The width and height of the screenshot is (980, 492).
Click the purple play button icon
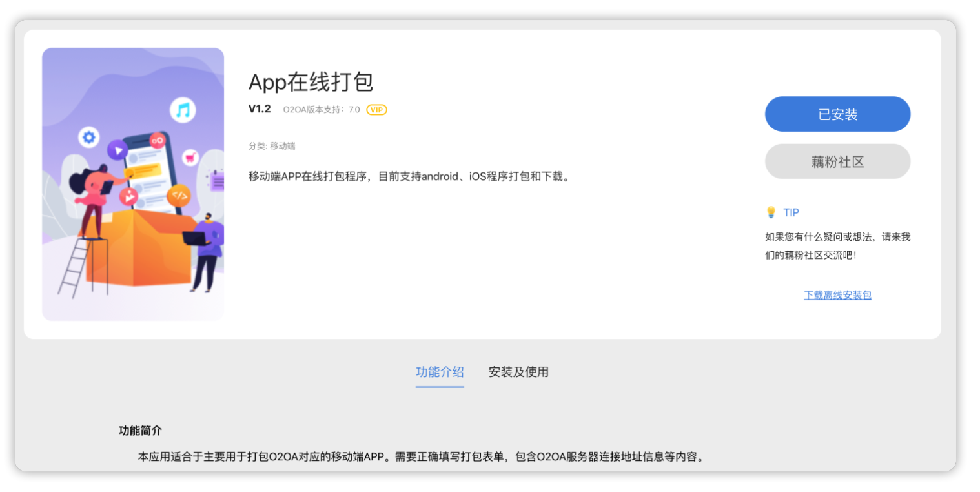click(x=117, y=150)
